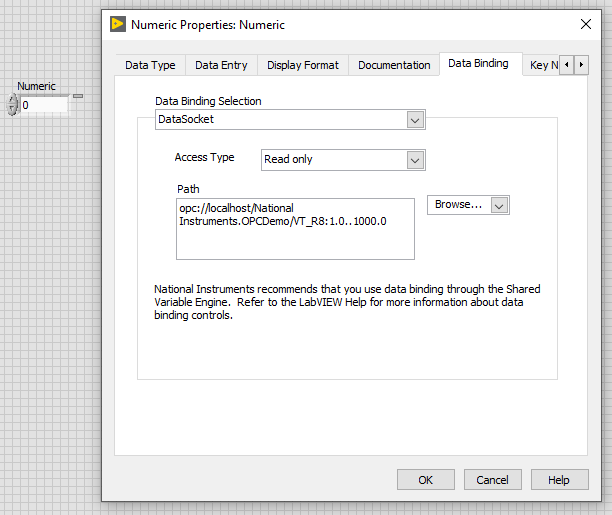
Task: Switch to the Data Type tab
Action: point(150,65)
